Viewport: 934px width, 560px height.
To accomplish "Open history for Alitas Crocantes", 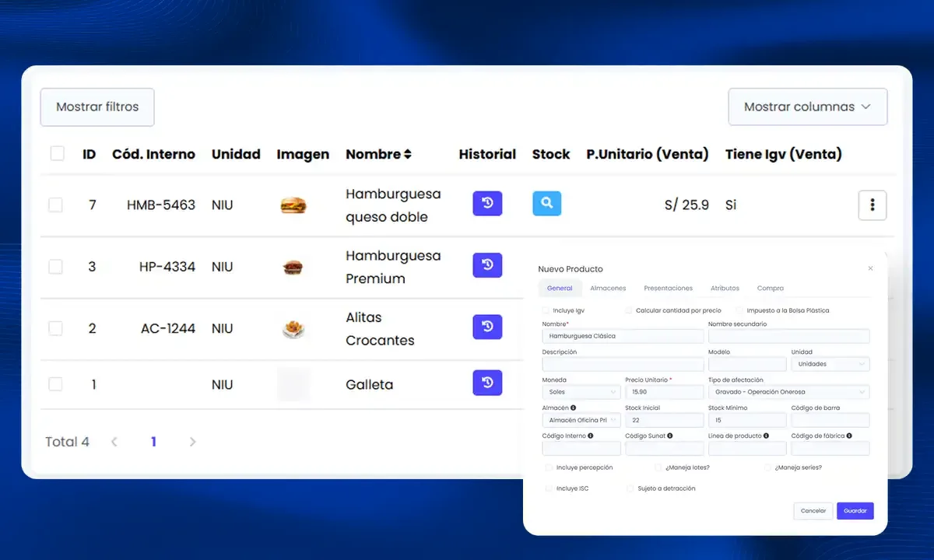I will (x=487, y=327).
